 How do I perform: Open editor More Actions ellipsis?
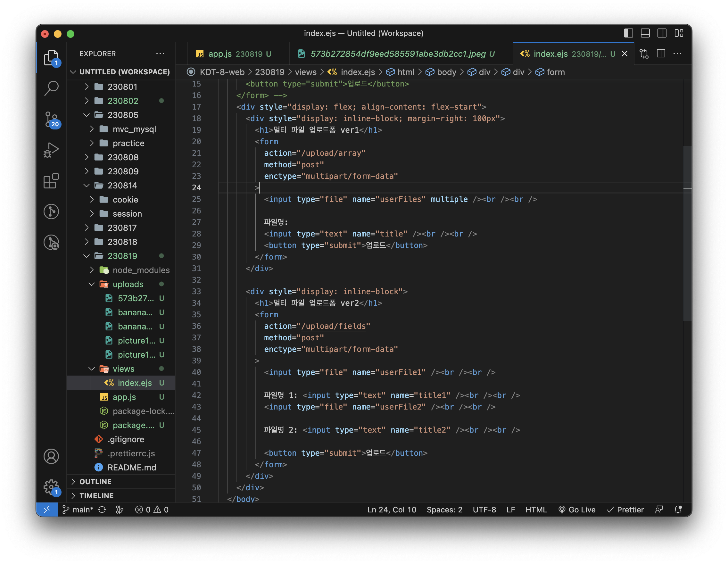pos(677,54)
